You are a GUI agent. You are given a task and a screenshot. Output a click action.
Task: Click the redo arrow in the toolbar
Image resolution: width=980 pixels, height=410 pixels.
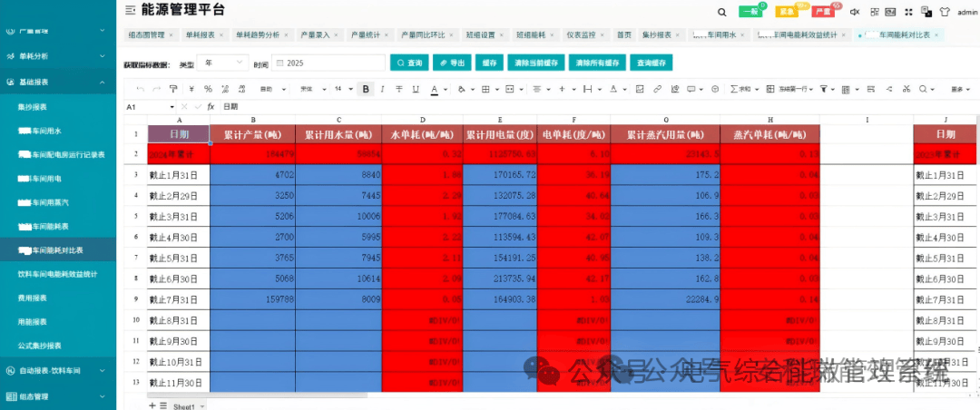[x=156, y=90]
